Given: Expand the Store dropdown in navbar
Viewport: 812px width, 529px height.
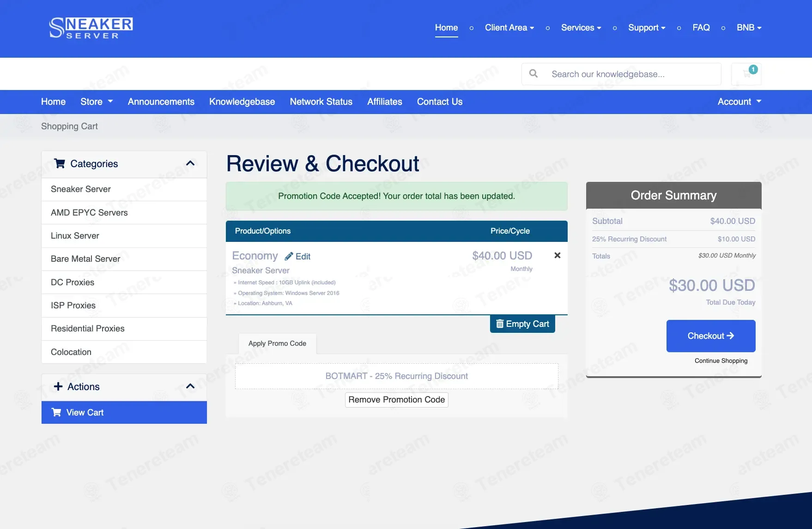Looking at the screenshot, I should (x=97, y=102).
